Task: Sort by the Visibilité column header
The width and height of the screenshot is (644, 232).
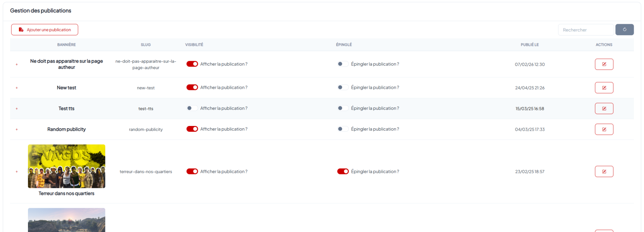Action: click(194, 45)
